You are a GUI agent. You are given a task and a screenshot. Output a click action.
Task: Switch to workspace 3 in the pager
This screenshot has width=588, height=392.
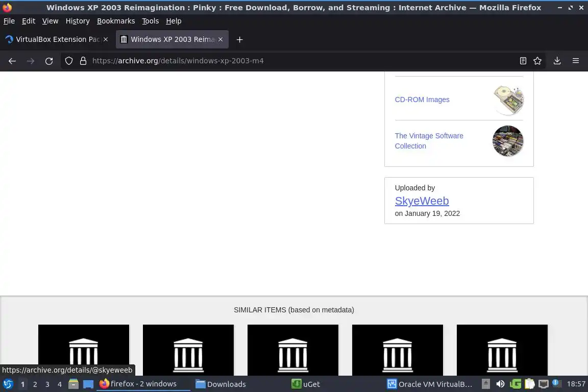tap(47, 384)
